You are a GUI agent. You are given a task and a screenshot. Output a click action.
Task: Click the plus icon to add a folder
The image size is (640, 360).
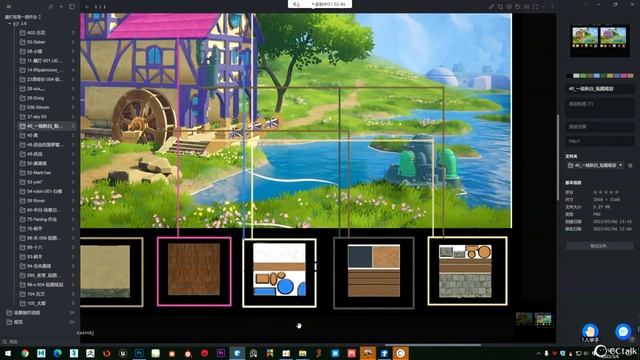(x=61, y=7)
